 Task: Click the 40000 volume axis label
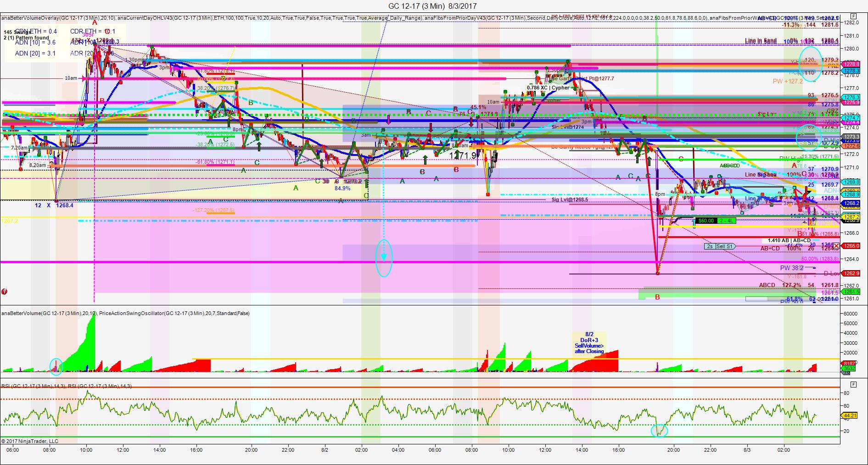coord(851,333)
